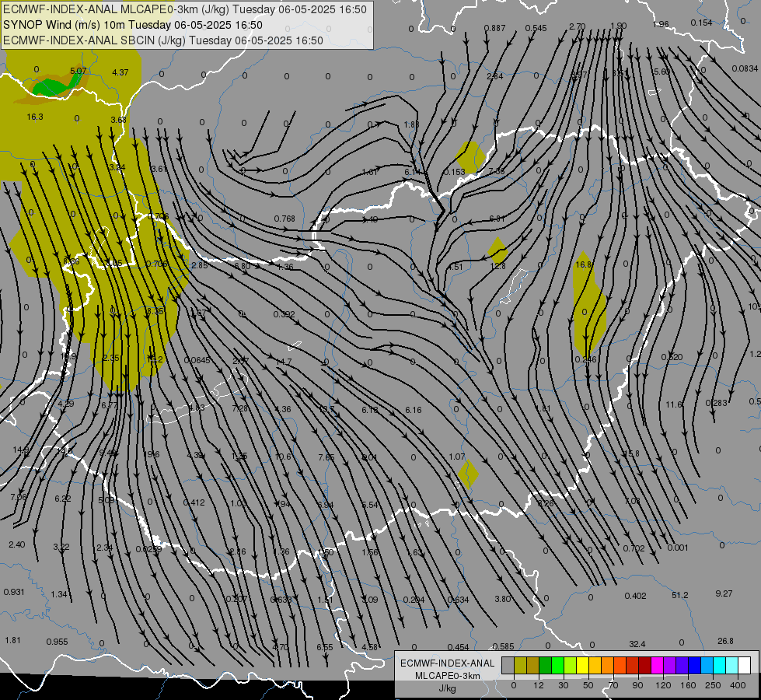The image size is (761, 700).
Task: Choose the bright cyan legend swatch
Action: tap(719, 666)
